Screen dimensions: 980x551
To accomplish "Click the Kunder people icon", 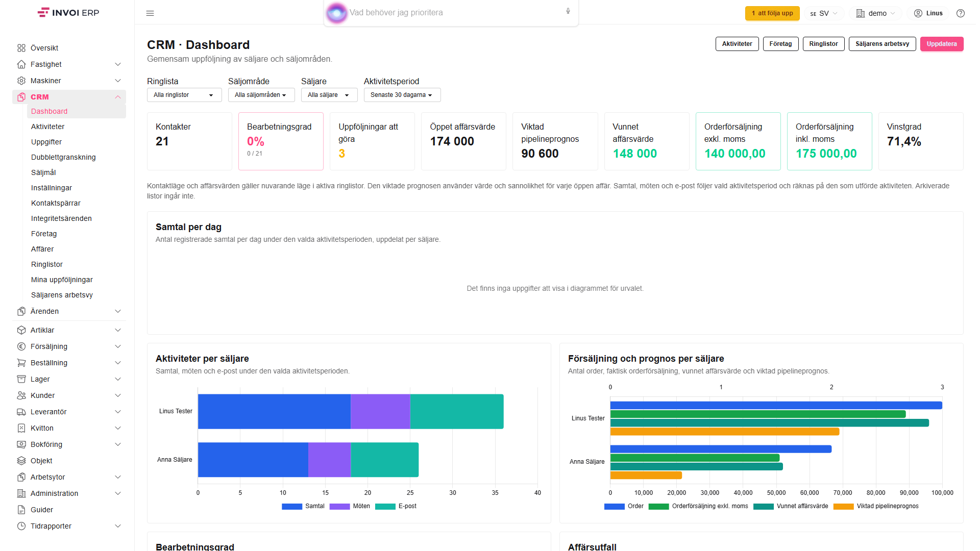I will click(x=21, y=395).
